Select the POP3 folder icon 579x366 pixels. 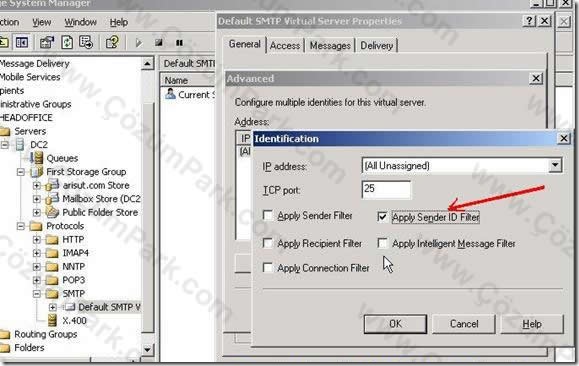click(x=52, y=280)
